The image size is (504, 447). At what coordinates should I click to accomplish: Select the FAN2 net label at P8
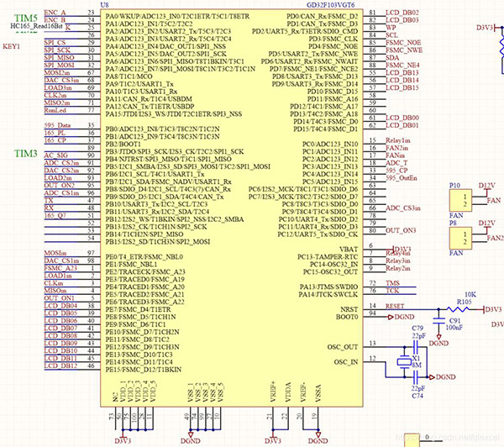496,238
